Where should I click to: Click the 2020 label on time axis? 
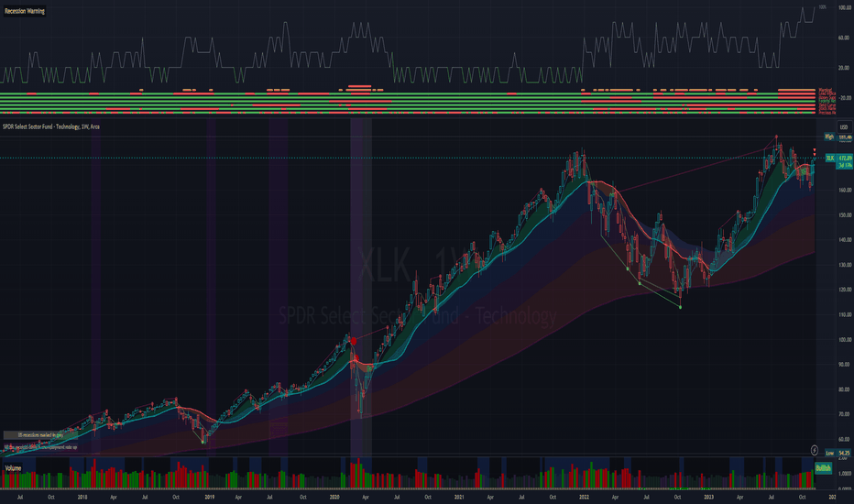pyautogui.click(x=334, y=497)
